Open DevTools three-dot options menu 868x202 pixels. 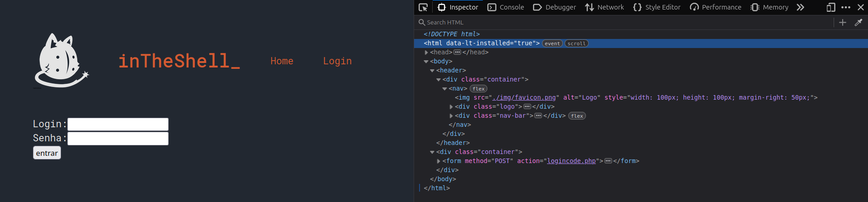coord(846,7)
